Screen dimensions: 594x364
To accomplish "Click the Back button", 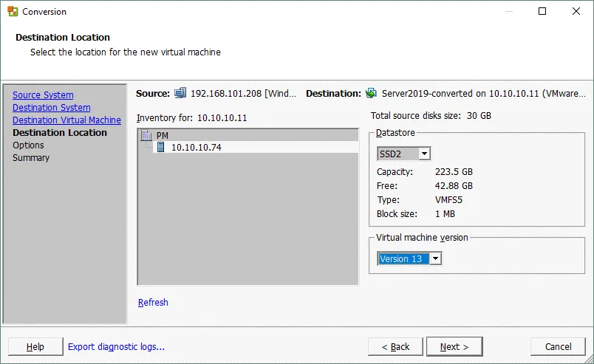I will coord(395,346).
